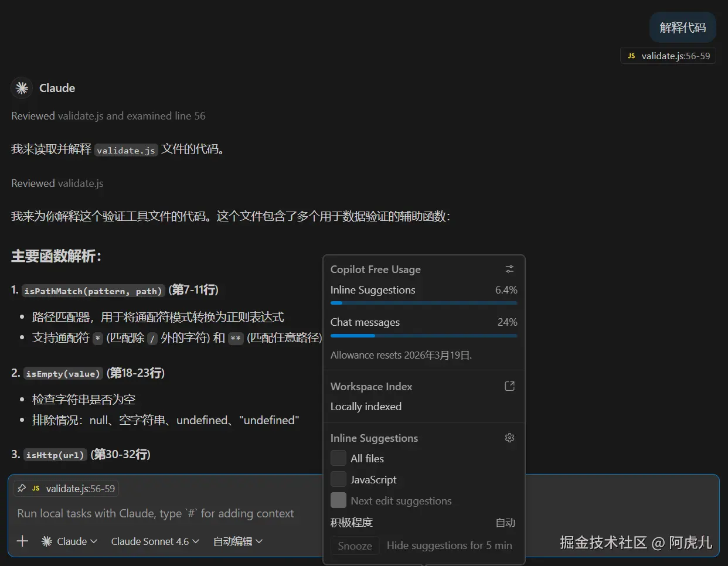
Task: Click Copilot Free Usage title
Action: [375, 270]
